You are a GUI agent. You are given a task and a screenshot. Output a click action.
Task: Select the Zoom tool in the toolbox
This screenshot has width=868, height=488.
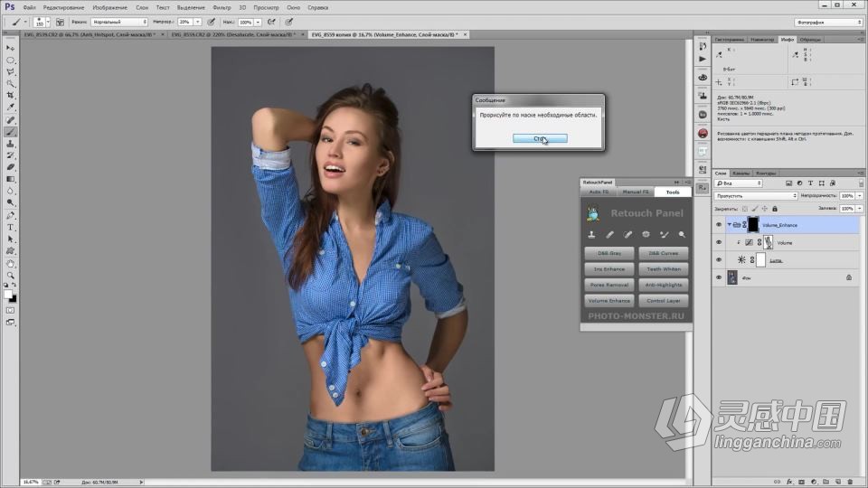11,275
